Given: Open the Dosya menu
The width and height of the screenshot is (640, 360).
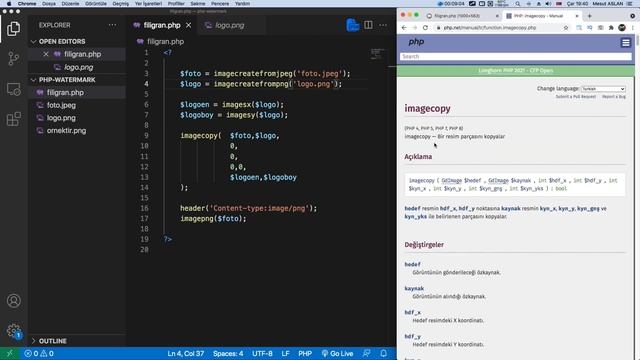Looking at the screenshot, I should (49, 4).
